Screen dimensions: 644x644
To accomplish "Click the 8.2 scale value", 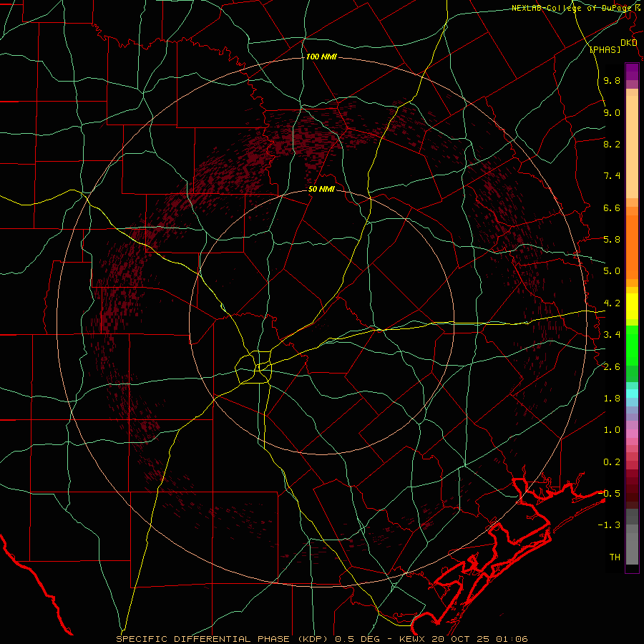I will 612,144.
